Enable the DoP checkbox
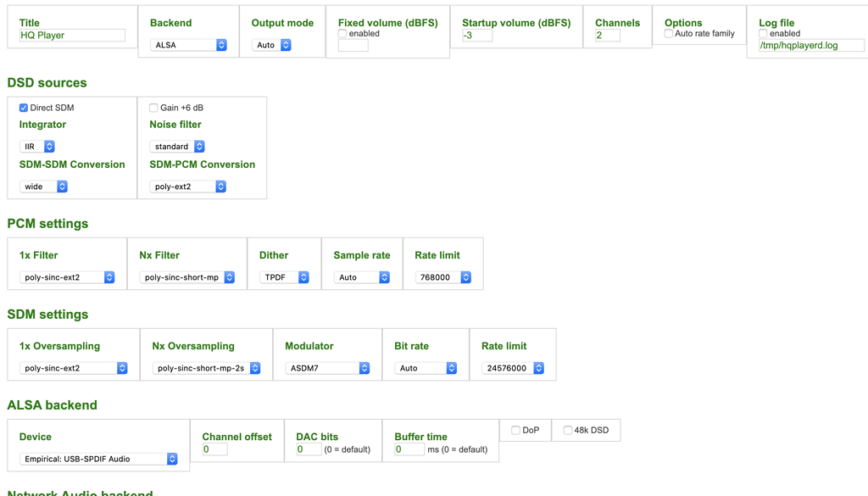This screenshot has height=496, width=868. tap(515, 430)
